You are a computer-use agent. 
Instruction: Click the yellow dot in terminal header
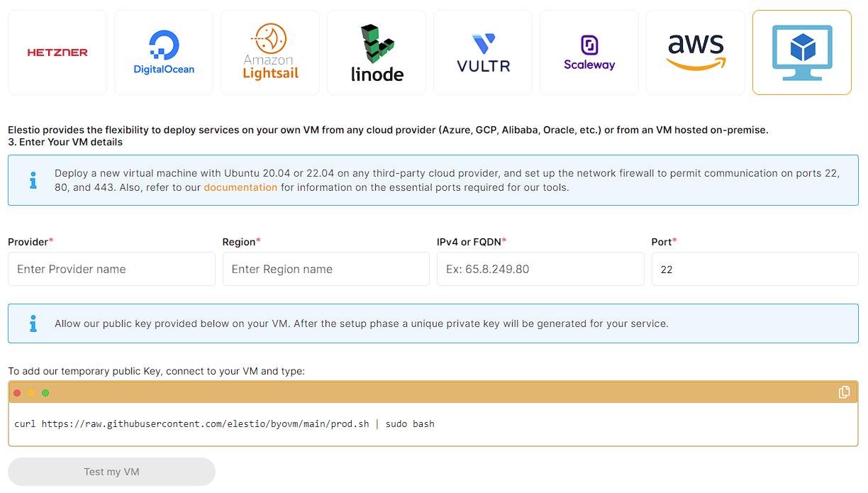click(31, 393)
